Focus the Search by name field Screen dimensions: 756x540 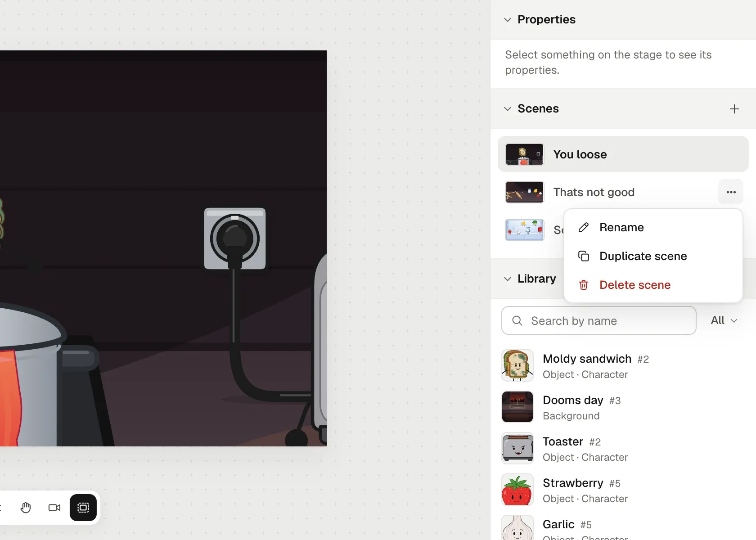(598, 320)
